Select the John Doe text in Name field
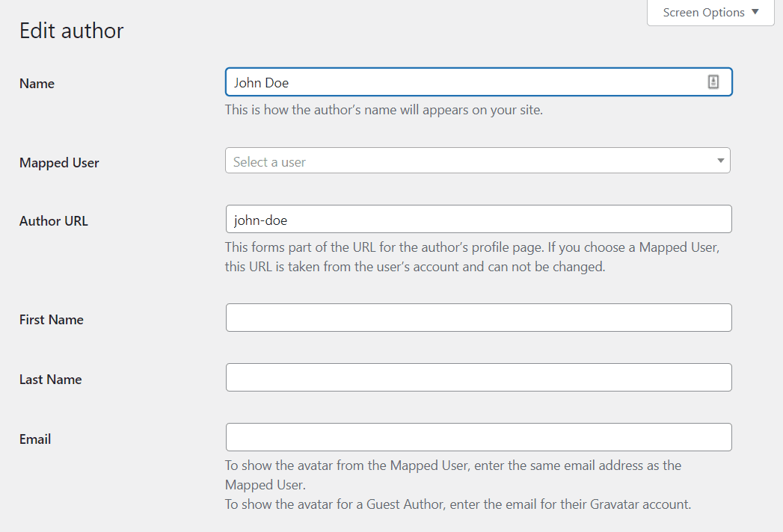 [x=257, y=81]
